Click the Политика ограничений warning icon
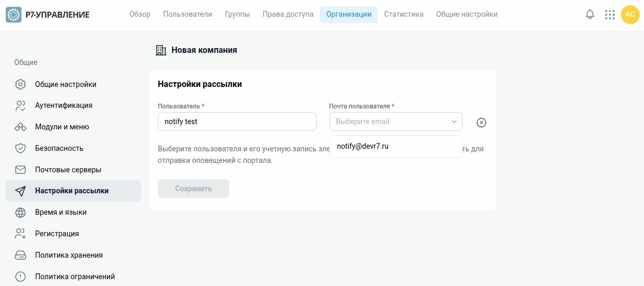Screen dimensions: 644x286 (20, 277)
